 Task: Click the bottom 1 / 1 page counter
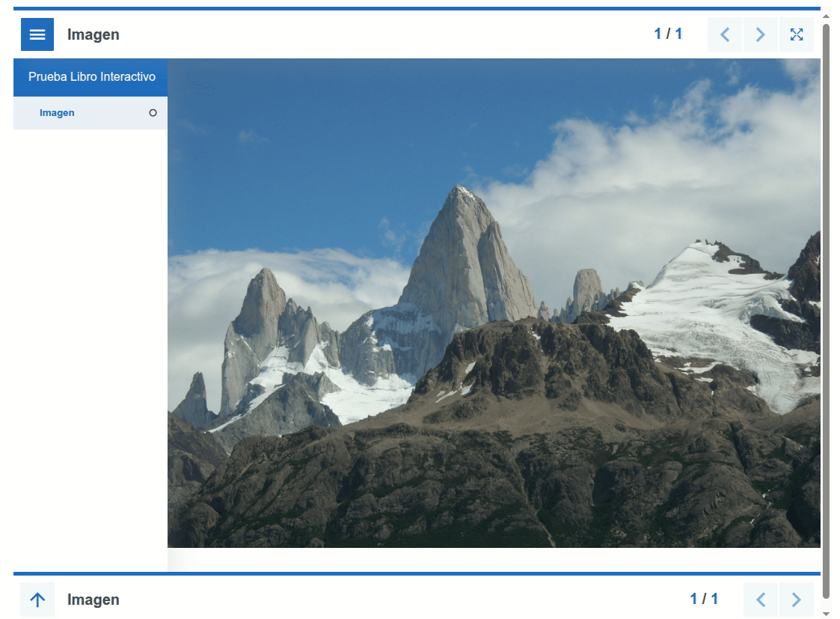(704, 599)
